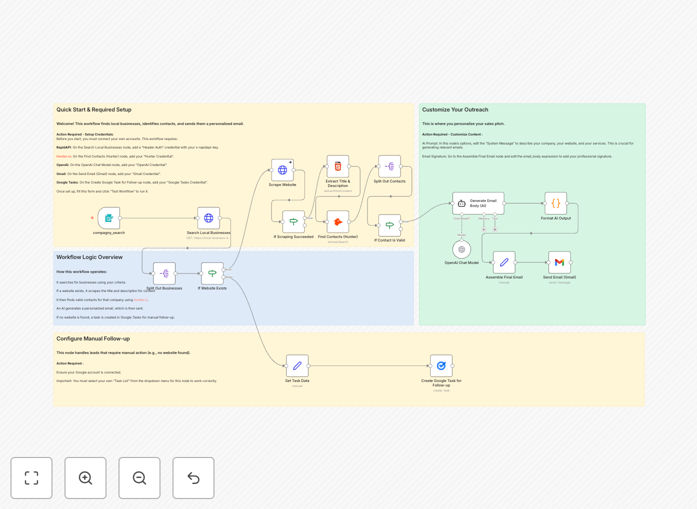Open the If Scraping Succeeded node

pos(293,222)
